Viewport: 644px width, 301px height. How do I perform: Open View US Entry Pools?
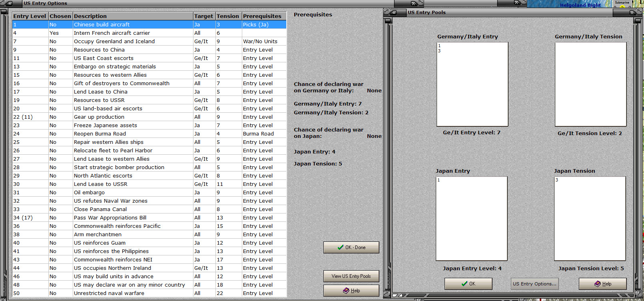click(351, 276)
